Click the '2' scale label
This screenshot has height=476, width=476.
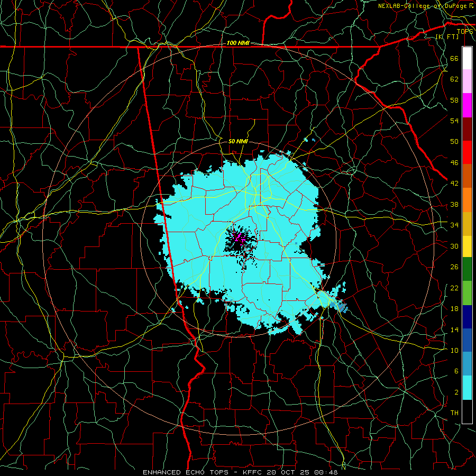pyautogui.click(x=456, y=392)
